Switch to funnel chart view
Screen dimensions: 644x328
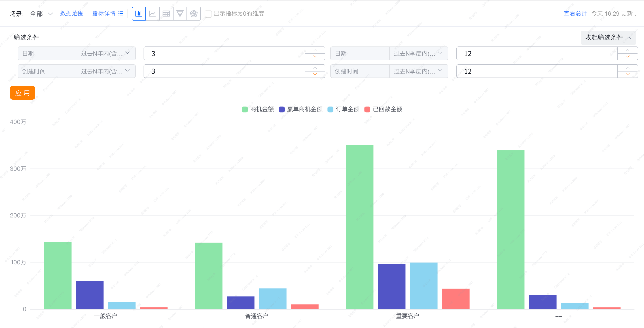[x=180, y=13]
